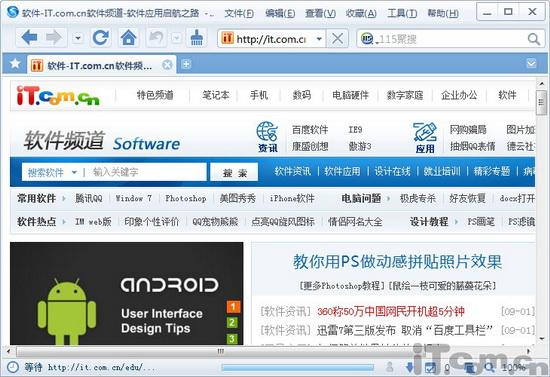Viewport: 550px width, 377px height.
Task: Click the broom clean-up icon
Action: [x=196, y=38]
